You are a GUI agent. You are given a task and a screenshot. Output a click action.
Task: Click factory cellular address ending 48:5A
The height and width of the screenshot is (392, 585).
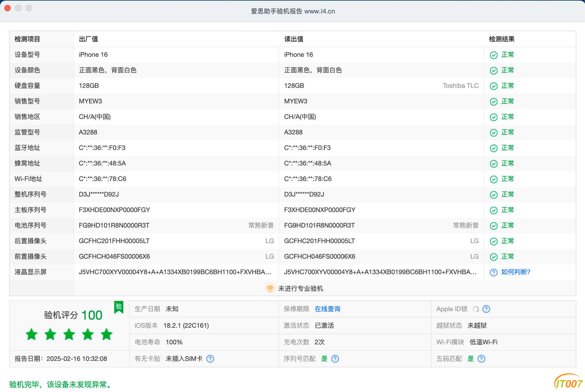pyautogui.click(x=102, y=163)
